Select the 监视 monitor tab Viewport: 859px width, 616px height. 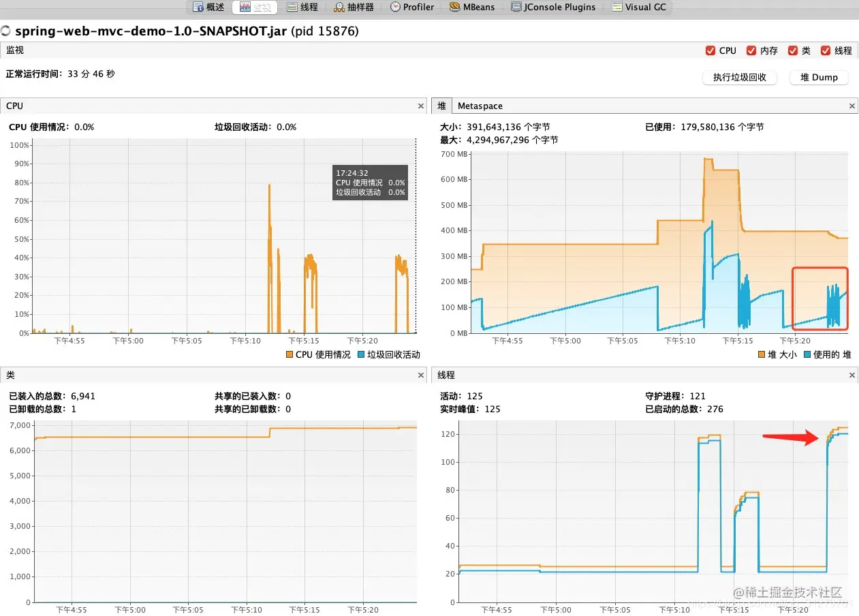tap(255, 7)
